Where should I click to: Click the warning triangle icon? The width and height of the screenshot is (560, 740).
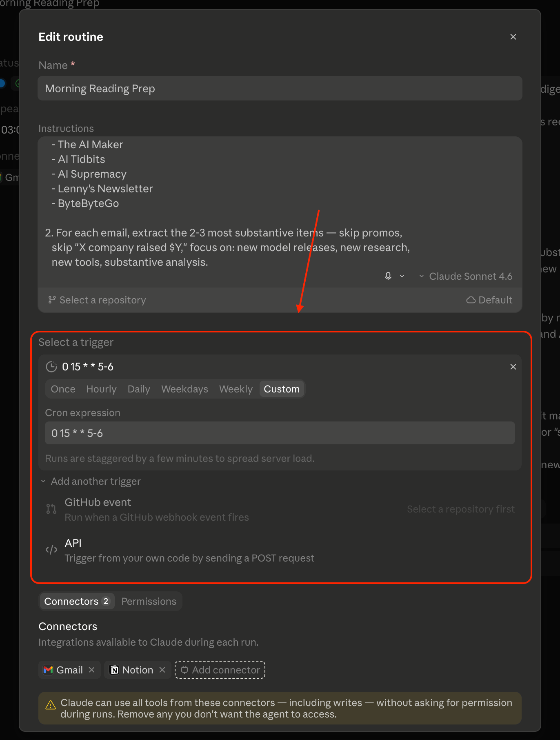51,705
